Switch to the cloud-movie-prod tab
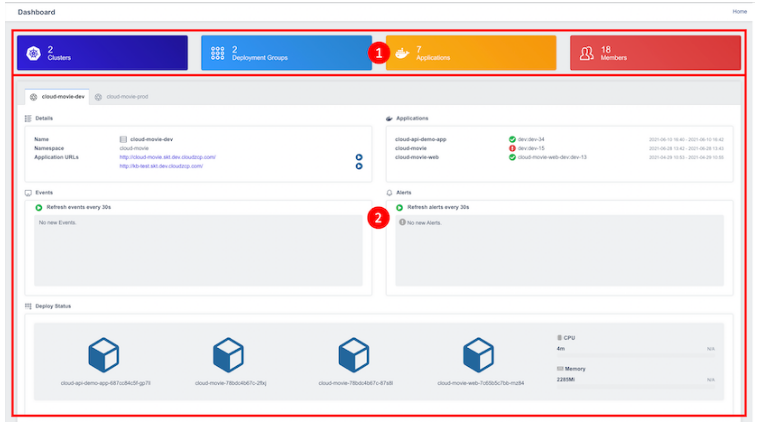Image resolution: width=763 pixels, height=424 pixels. pos(122,97)
